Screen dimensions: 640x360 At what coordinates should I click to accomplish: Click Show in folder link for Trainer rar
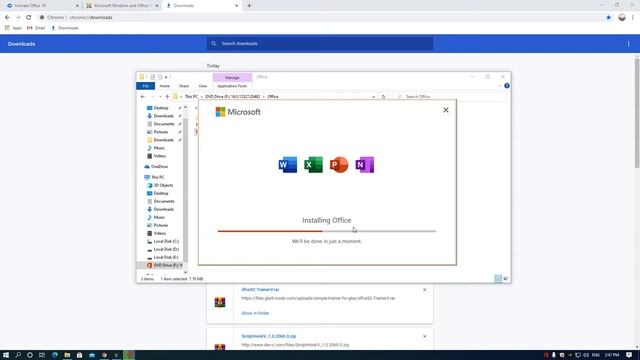click(255, 313)
